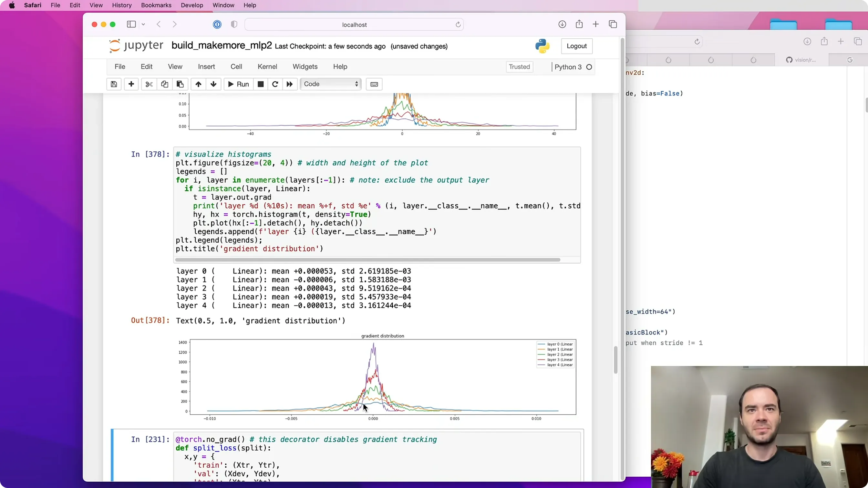Move selected cell up arrow
Viewport: 868px width, 488px height.
tap(199, 84)
